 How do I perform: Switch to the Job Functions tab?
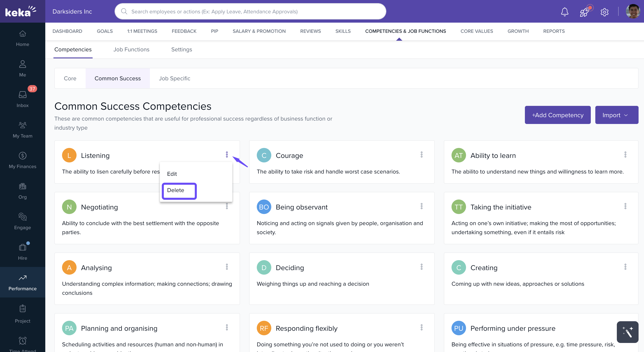(x=131, y=50)
